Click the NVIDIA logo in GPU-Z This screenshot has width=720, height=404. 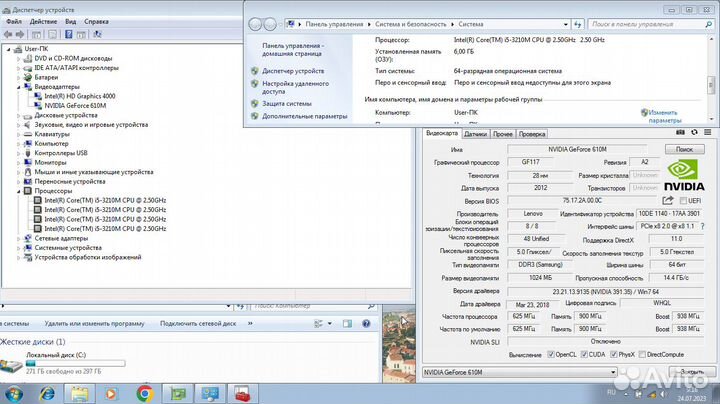tap(684, 175)
